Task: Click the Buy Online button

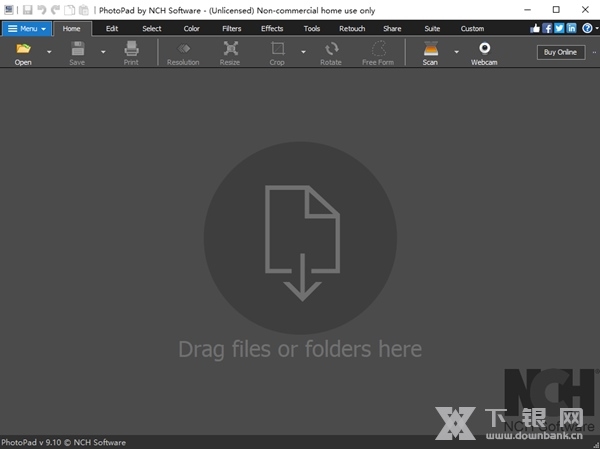Action: pos(561,52)
